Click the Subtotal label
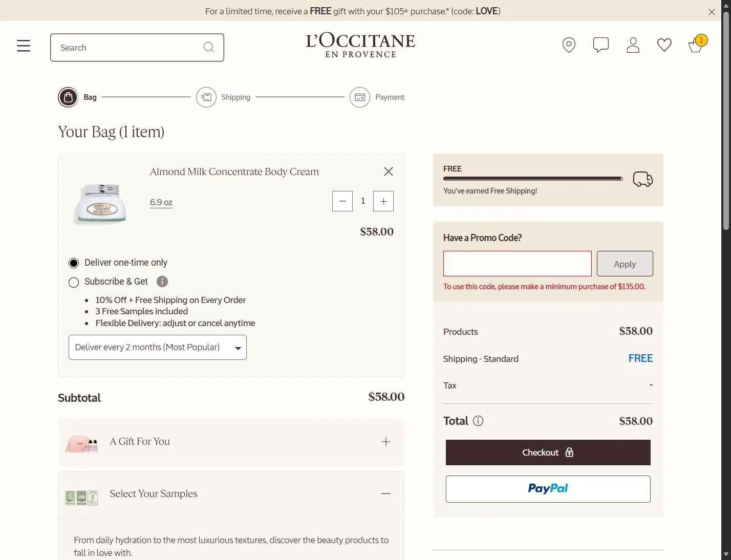The width and height of the screenshot is (731, 560). click(x=79, y=398)
